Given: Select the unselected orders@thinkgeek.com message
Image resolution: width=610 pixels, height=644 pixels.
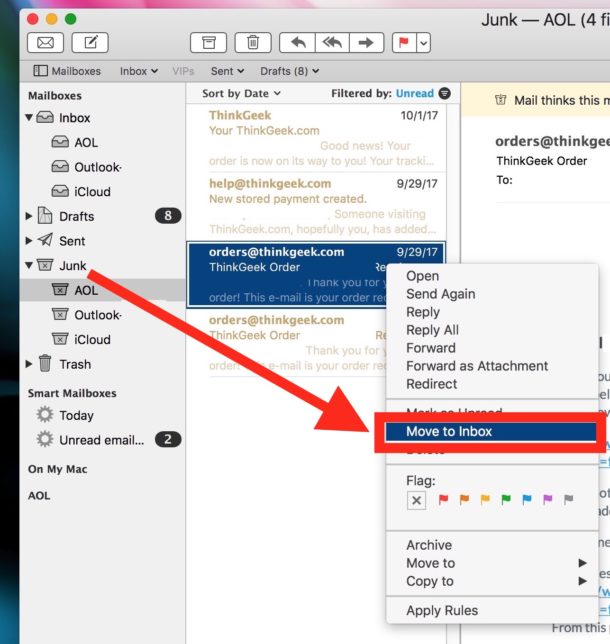Looking at the screenshot, I should (288, 343).
